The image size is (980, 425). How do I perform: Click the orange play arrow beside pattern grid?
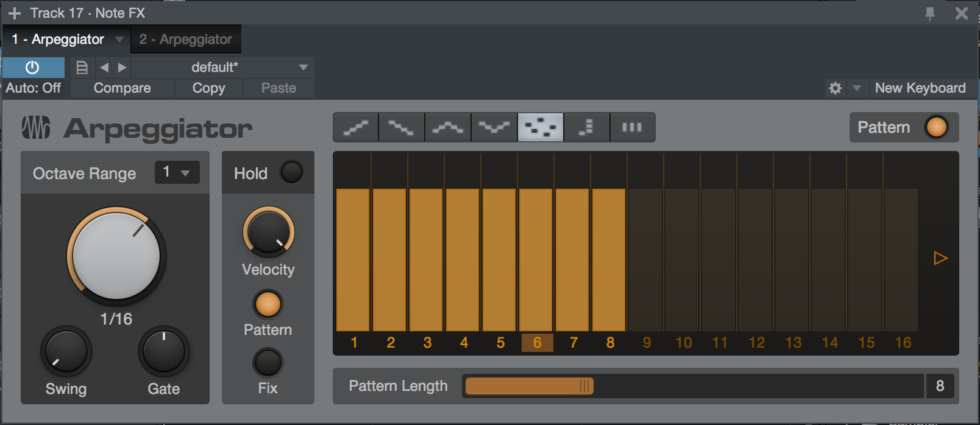tap(940, 258)
